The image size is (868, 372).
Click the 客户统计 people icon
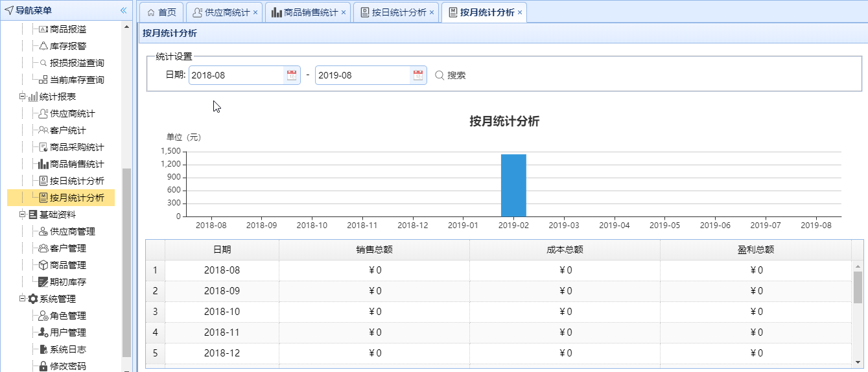[x=43, y=130]
